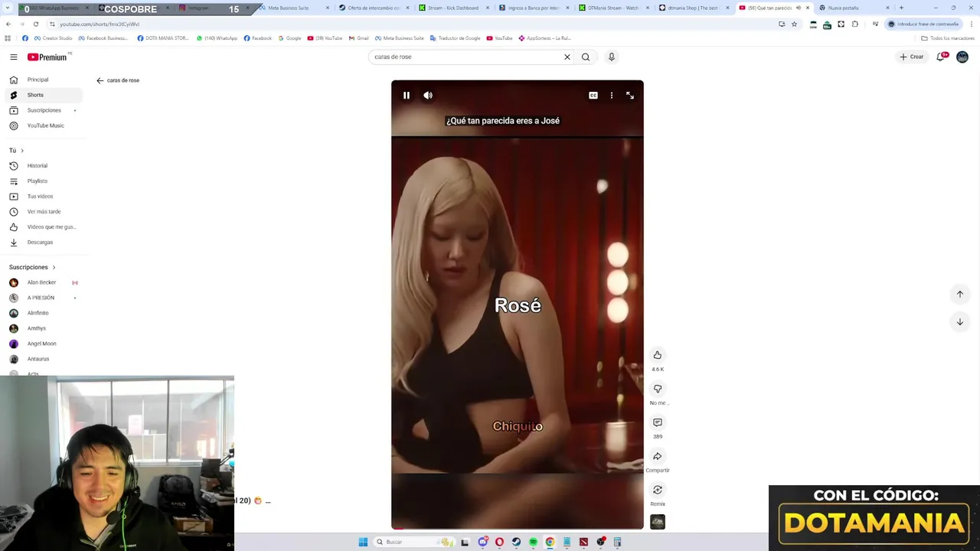
Task: Open 'Tus videos' in the sidebar
Action: pos(43,196)
